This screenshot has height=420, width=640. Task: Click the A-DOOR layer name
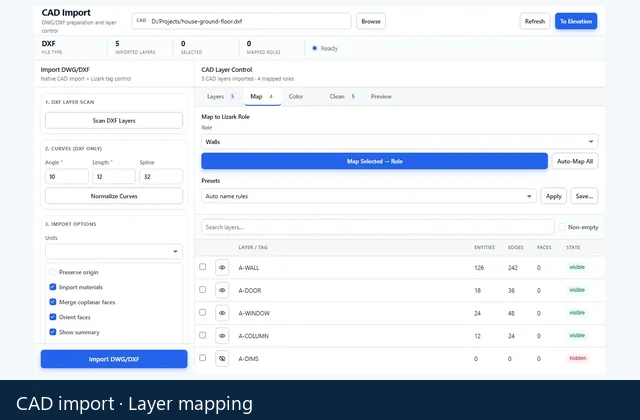(x=250, y=291)
